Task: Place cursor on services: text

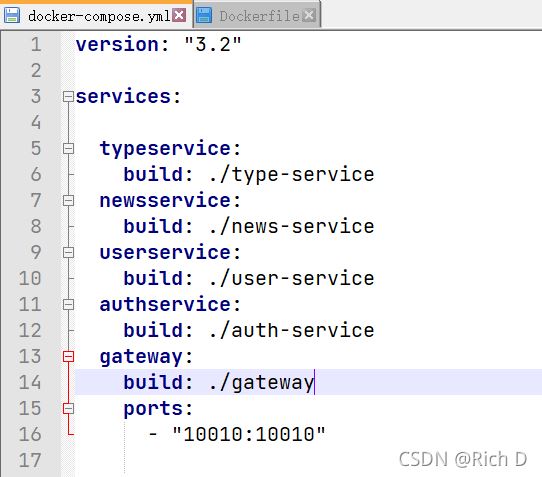Action: 128,96
